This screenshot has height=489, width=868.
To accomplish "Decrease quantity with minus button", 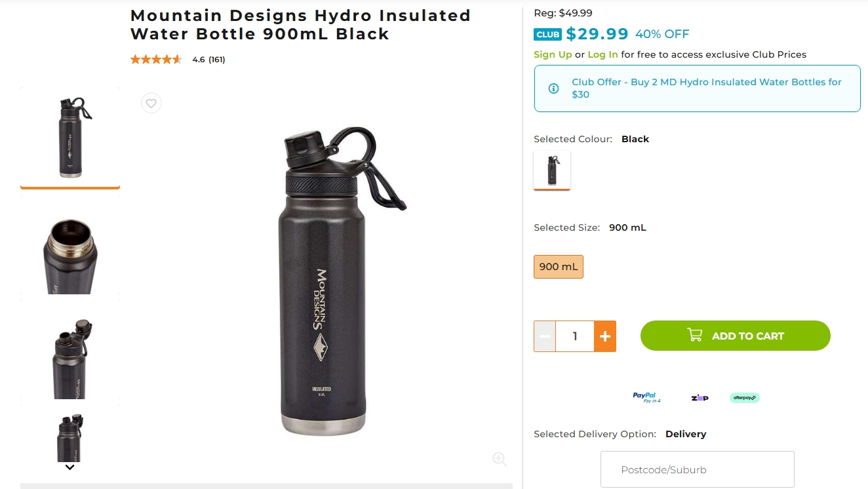I will (x=545, y=336).
